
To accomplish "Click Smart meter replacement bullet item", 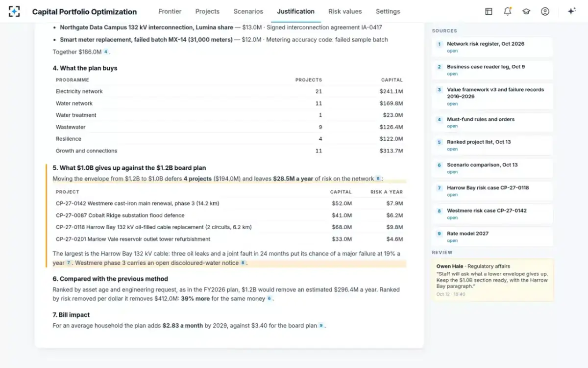I will coord(224,40).
